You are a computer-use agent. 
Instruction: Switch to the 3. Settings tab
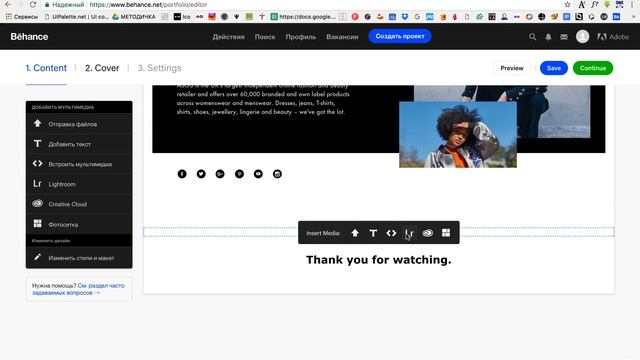[160, 68]
